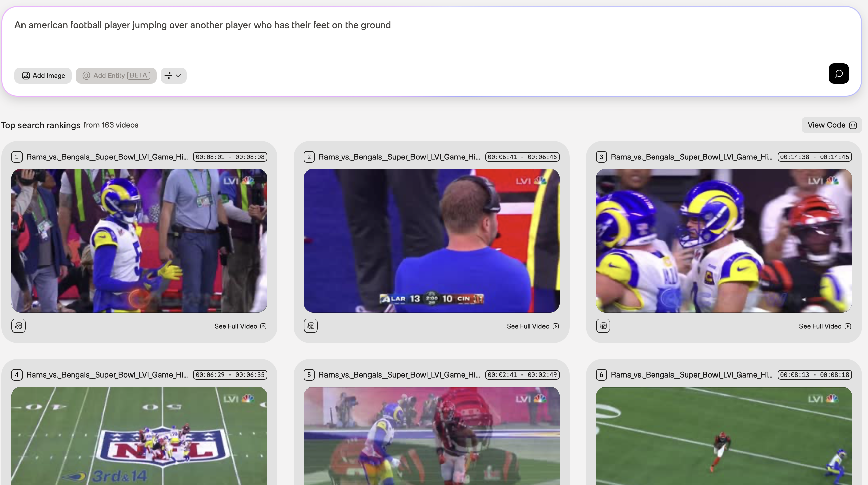See Full Video for result 1

click(x=241, y=326)
